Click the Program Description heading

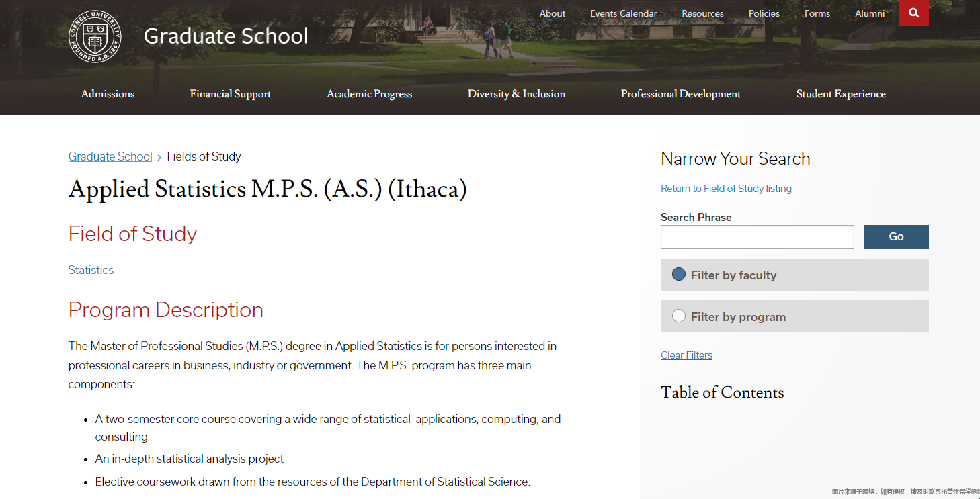coord(166,310)
